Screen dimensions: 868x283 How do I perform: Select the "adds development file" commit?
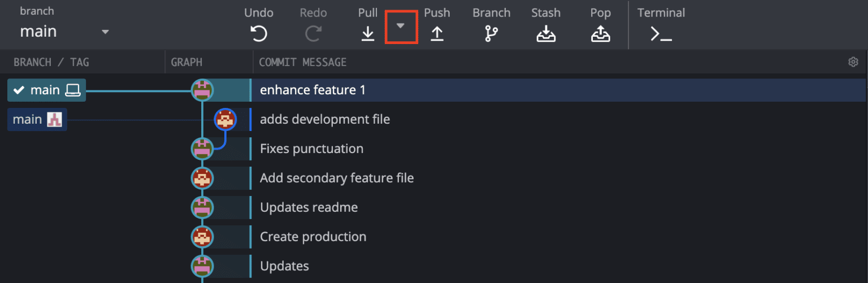(x=325, y=119)
